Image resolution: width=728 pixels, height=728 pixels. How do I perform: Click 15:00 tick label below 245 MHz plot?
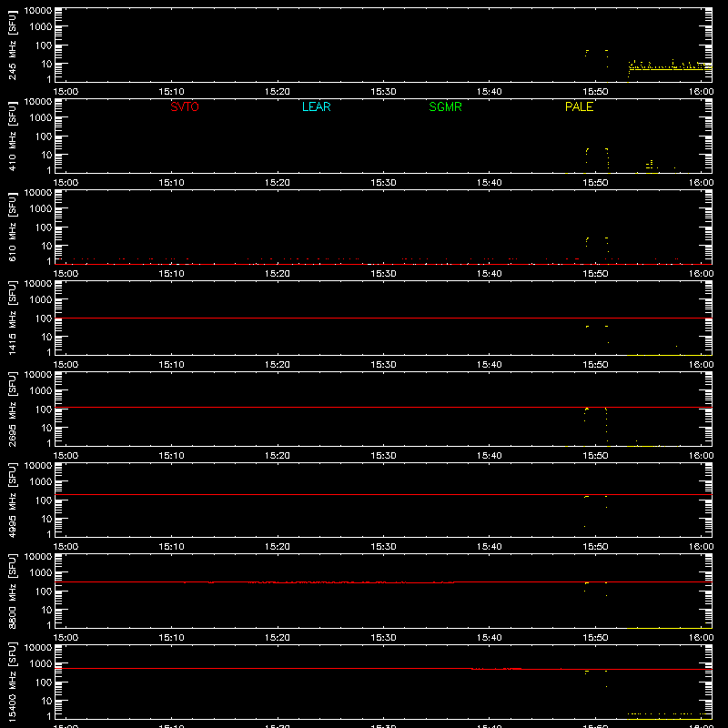click(66, 92)
